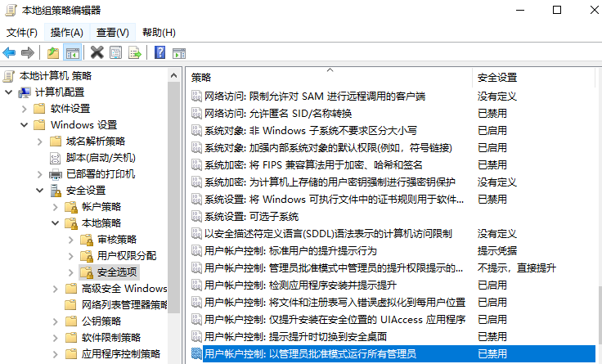Viewport: 602px width, 364px height.
Task: Sort list by 策略 column header
Action: pos(327,78)
